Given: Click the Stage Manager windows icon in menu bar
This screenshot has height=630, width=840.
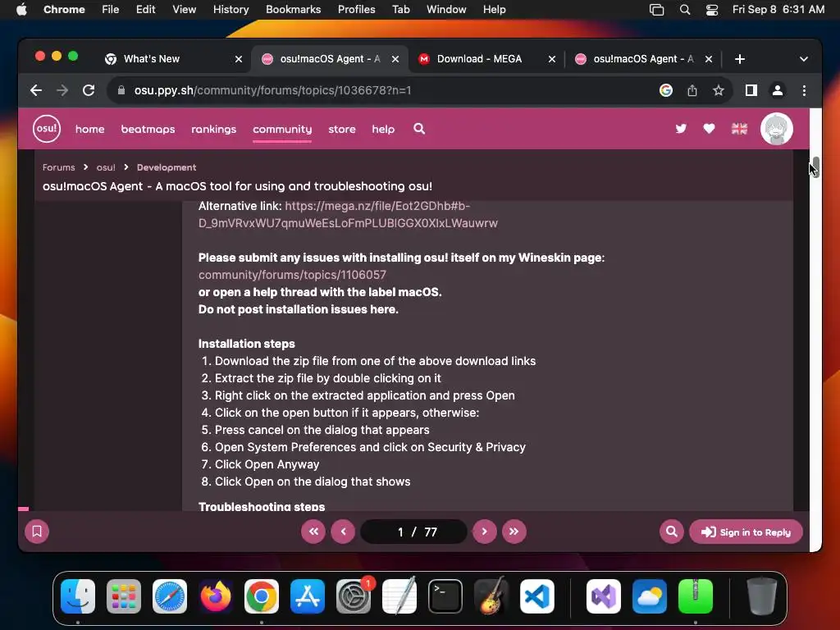Looking at the screenshot, I should [x=656, y=9].
